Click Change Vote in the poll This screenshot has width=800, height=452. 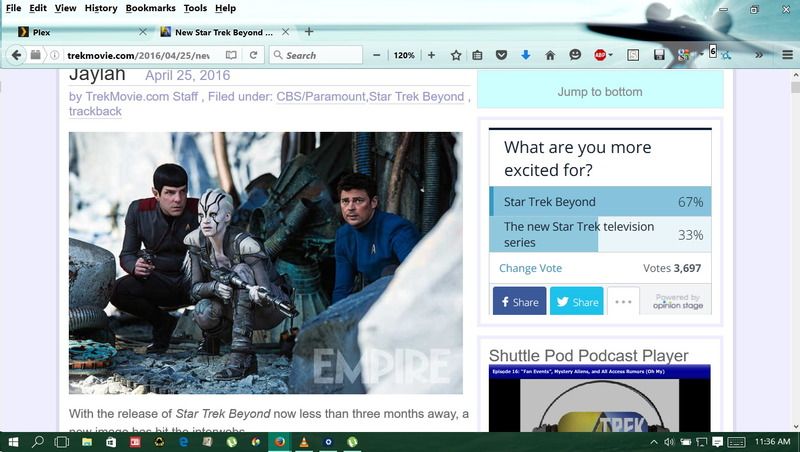point(530,268)
